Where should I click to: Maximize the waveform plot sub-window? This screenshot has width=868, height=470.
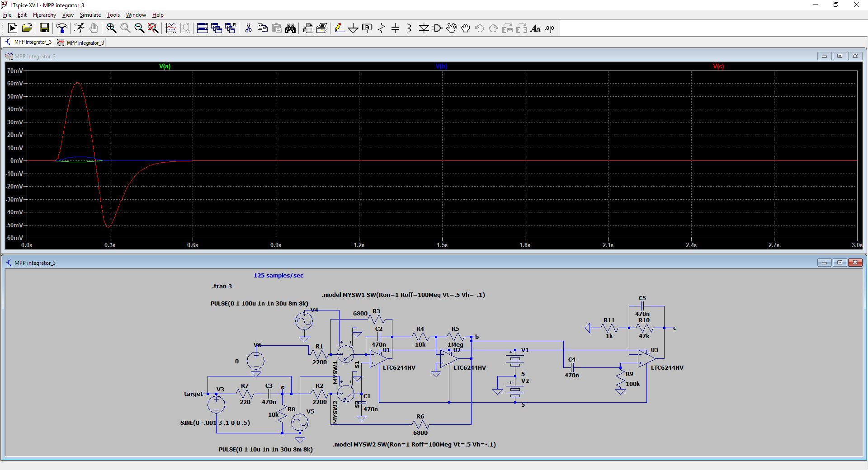pyautogui.click(x=840, y=56)
